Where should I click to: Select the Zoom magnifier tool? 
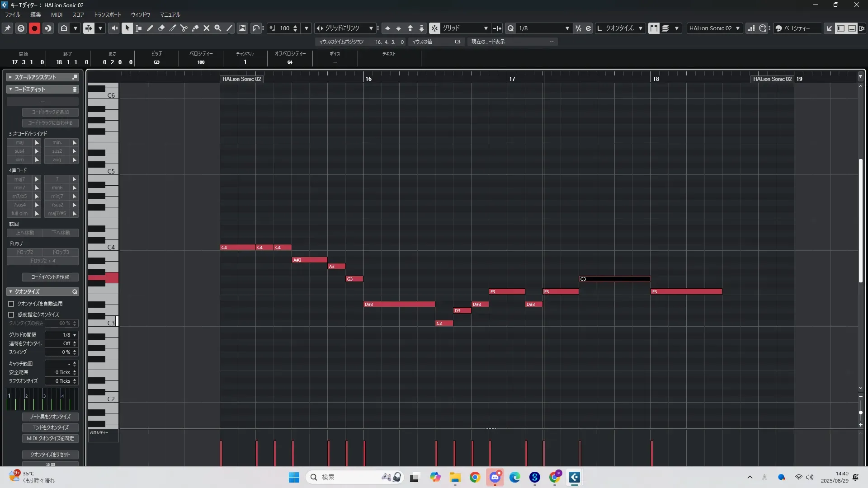218,28
